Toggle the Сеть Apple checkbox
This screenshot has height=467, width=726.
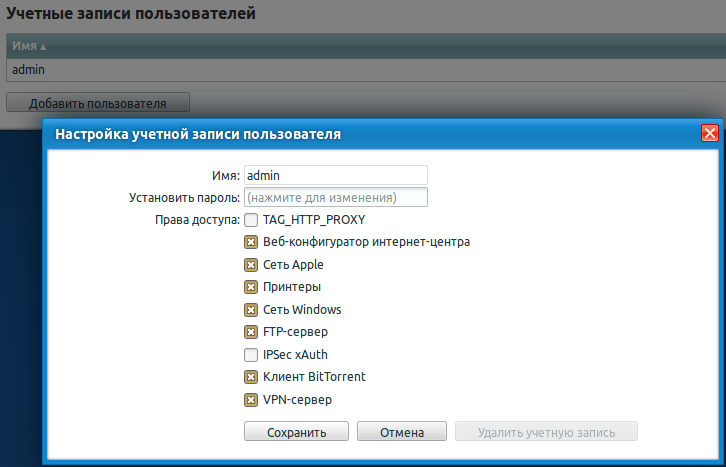252,265
